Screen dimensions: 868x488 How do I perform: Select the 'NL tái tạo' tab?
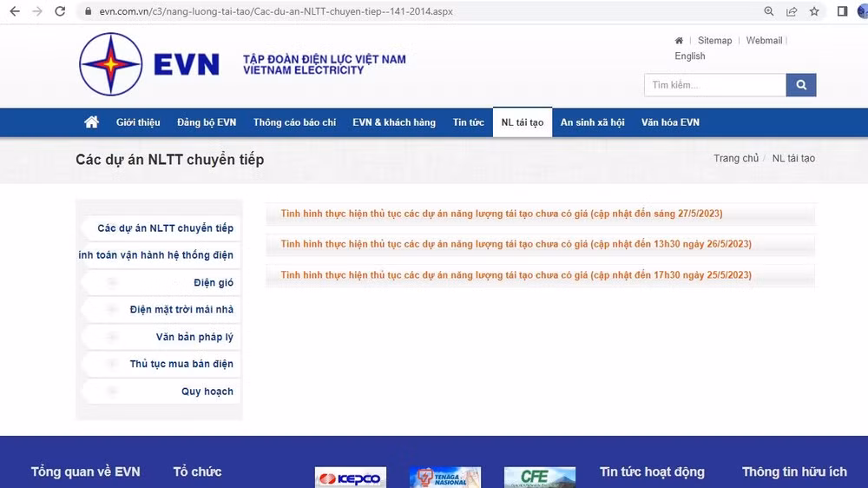(x=522, y=122)
